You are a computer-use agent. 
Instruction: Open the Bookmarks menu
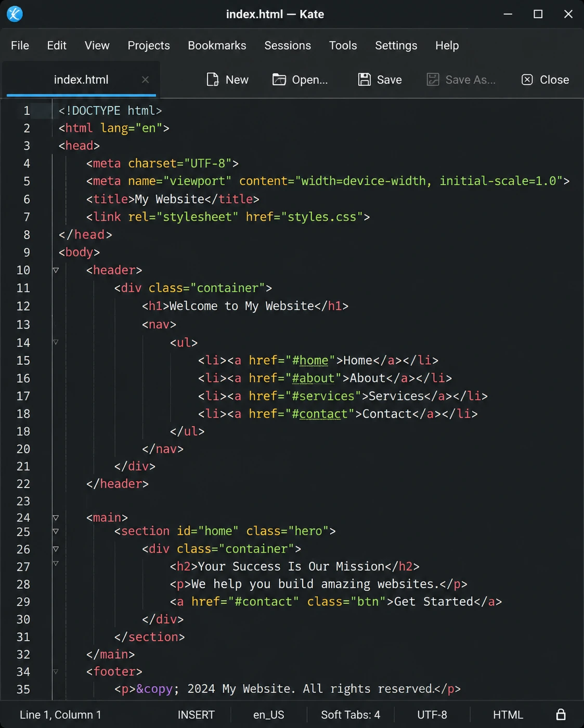point(217,46)
